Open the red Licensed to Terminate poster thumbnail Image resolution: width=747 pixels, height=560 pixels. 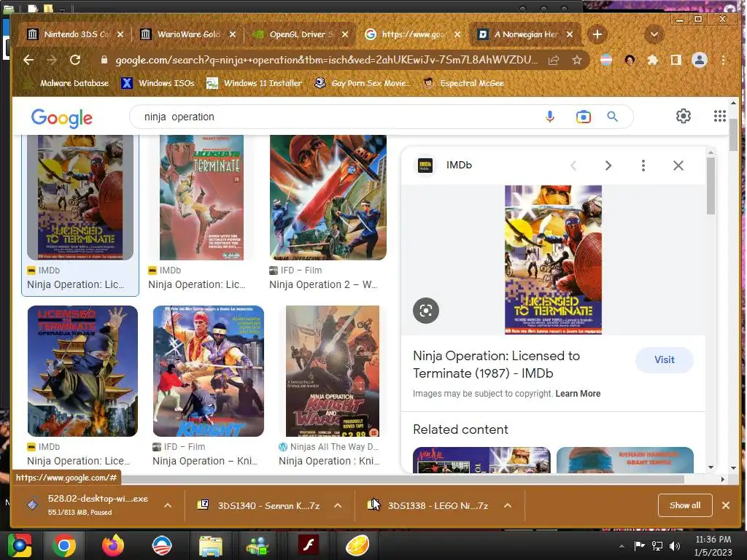coord(201,198)
